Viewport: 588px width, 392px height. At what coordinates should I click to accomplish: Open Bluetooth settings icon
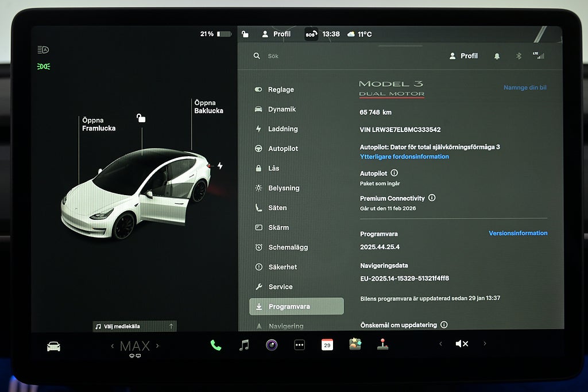point(518,56)
